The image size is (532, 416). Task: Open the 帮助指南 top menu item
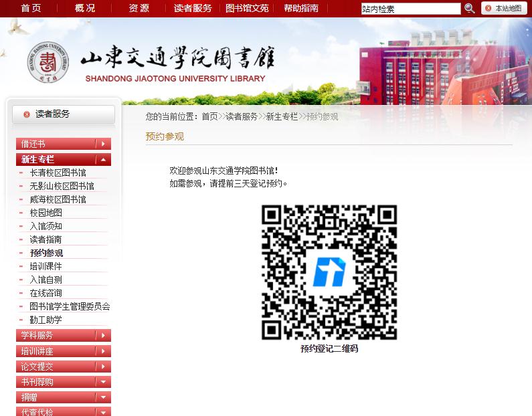click(301, 8)
